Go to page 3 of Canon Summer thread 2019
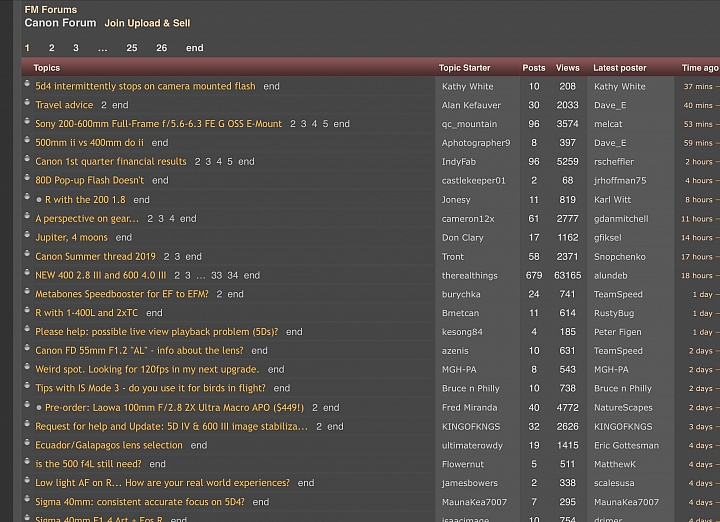 (177, 257)
